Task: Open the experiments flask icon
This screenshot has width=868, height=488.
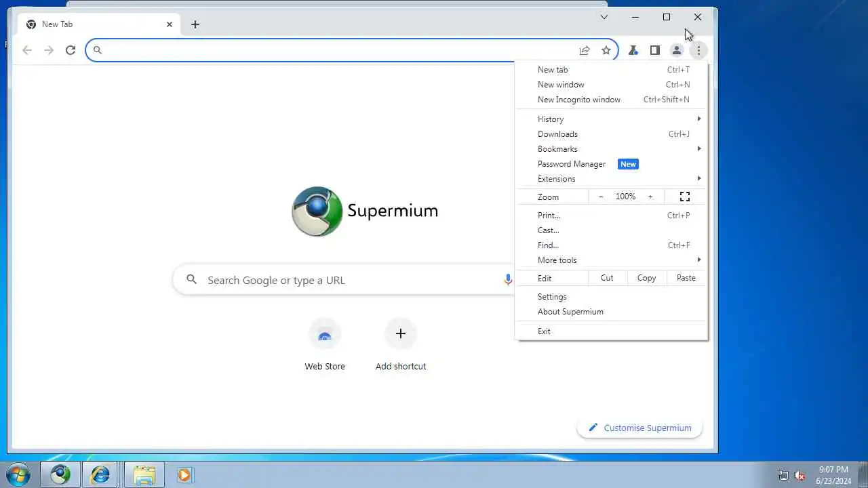Action: (x=633, y=50)
